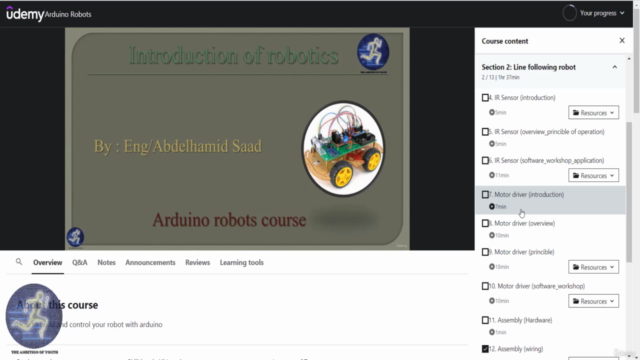Check lecture 7 Motor driver (introduction) checkbox
This screenshot has height=360, width=640.
point(485,195)
